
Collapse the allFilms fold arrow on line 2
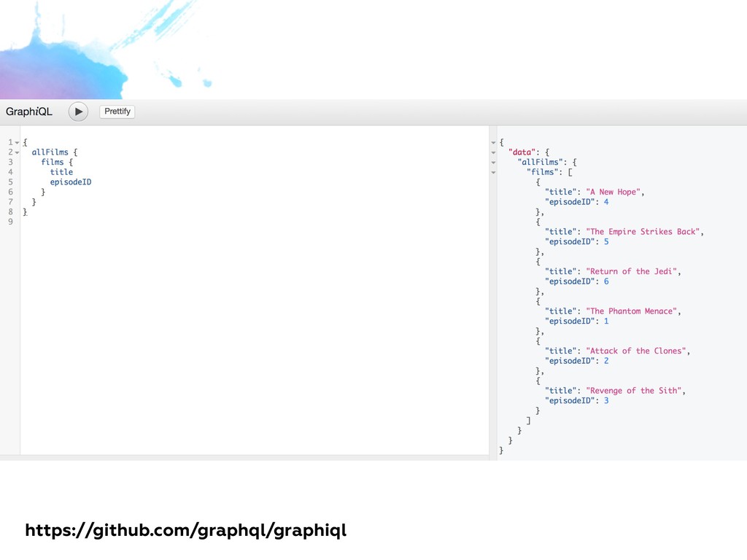(x=18, y=153)
